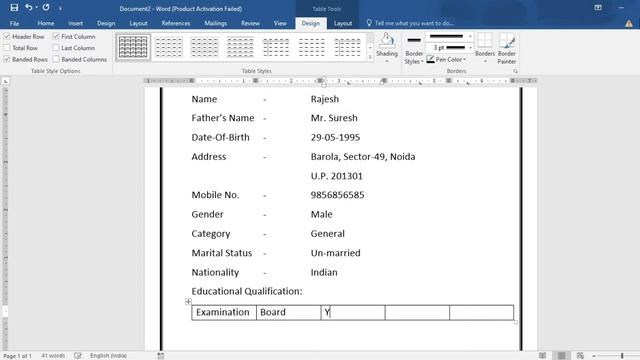Click Page 1 of 1 status
The image size is (640, 360).
(x=17, y=356)
